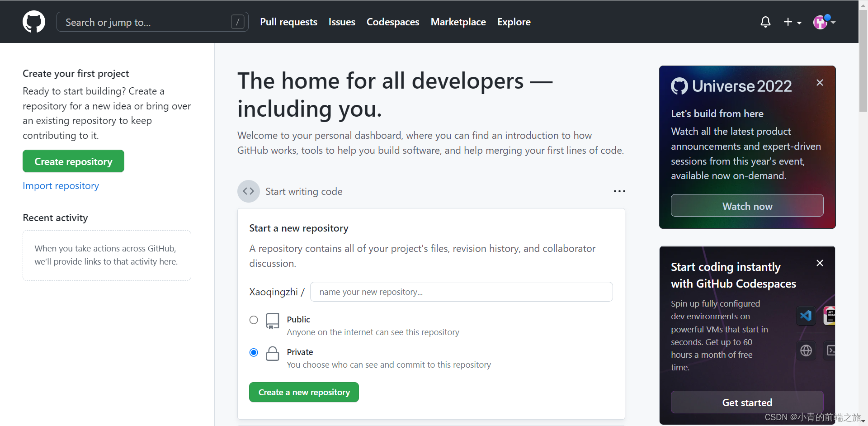Select the Private radio option

[254, 352]
